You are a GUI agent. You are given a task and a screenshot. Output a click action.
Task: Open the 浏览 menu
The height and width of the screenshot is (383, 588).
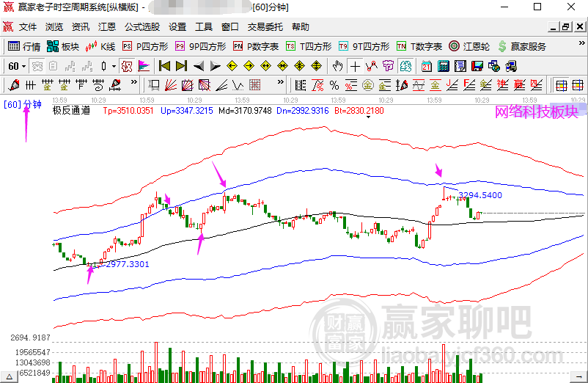pyautogui.click(x=54, y=27)
